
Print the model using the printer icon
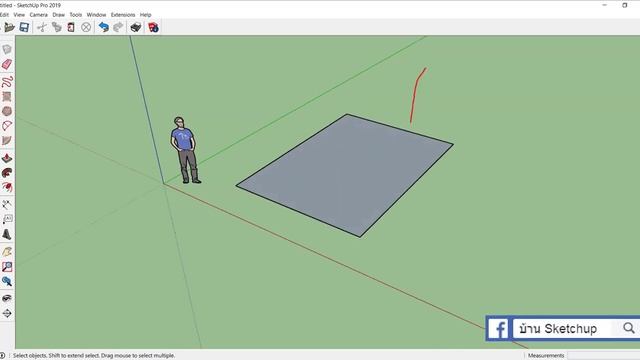pyautogui.click(x=136, y=27)
